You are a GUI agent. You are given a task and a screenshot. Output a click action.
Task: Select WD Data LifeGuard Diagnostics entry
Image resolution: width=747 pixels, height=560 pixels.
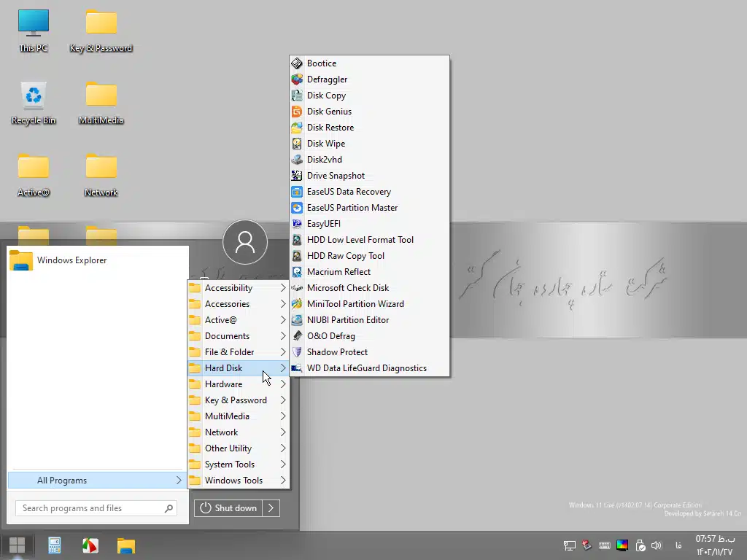click(x=366, y=368)
